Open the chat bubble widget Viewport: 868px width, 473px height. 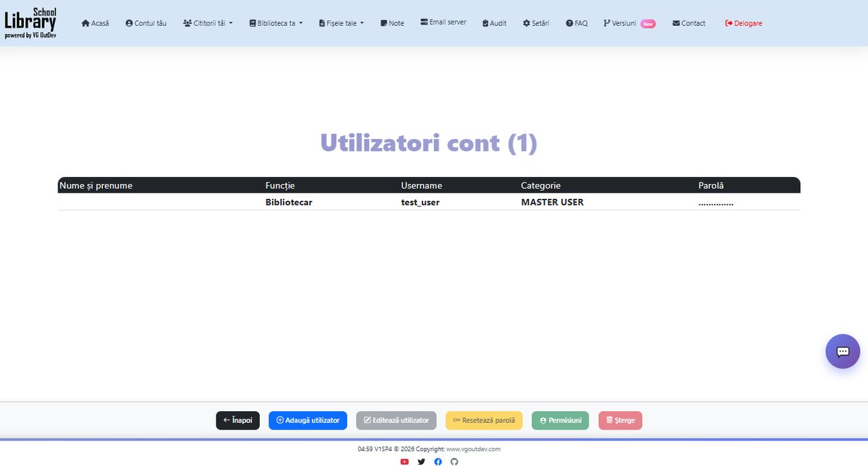(x=843, y=352)
